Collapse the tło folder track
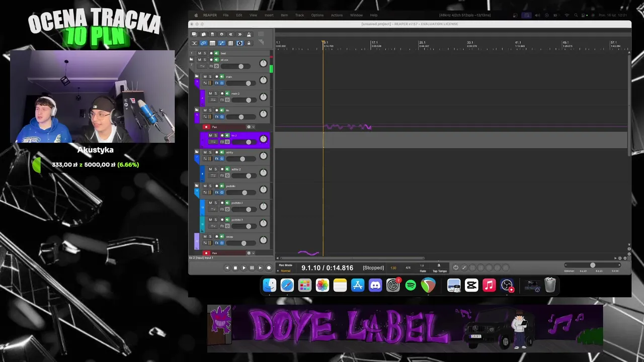 tap(197, 110)
